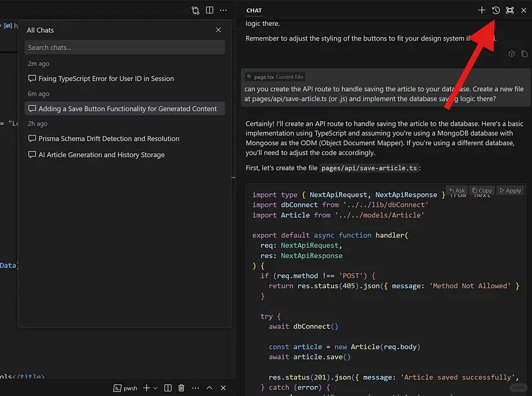Maximize terminal panel with up chevron
This screenshot has width=532, height=396.
tap(209, 388)
